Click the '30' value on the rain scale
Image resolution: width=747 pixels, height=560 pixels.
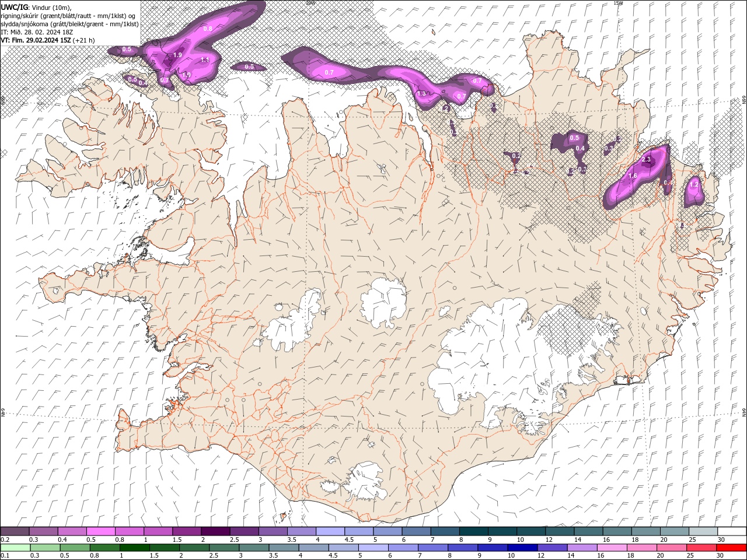(x=721, y=556)
